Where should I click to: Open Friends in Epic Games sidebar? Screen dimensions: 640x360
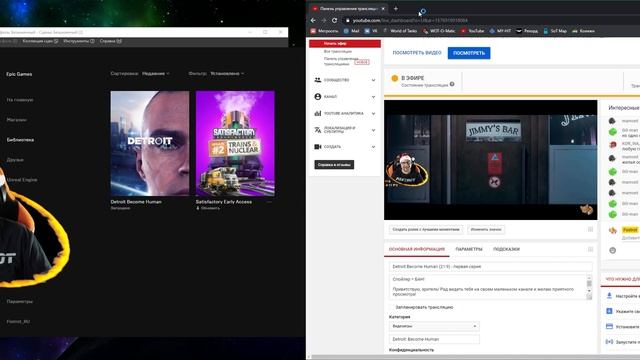(x=15, y=160)
